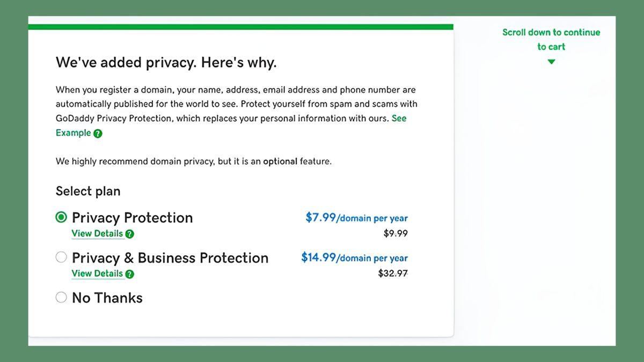Click the crossed-out $9.99 price

[396, 233]
